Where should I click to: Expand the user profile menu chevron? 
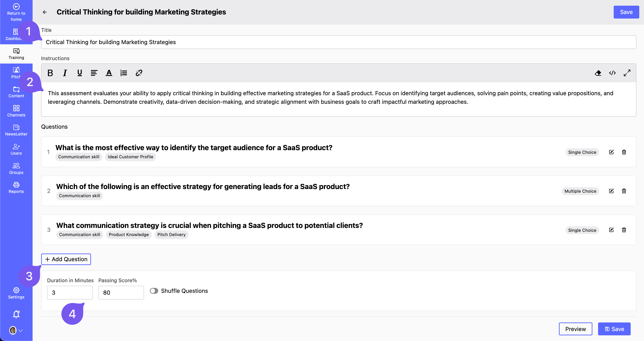point(21,330)
